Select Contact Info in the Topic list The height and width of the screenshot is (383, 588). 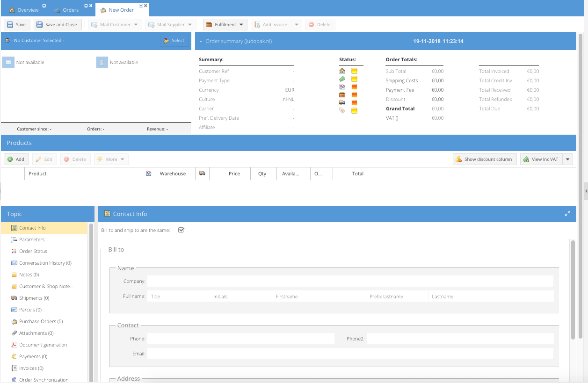44,228
